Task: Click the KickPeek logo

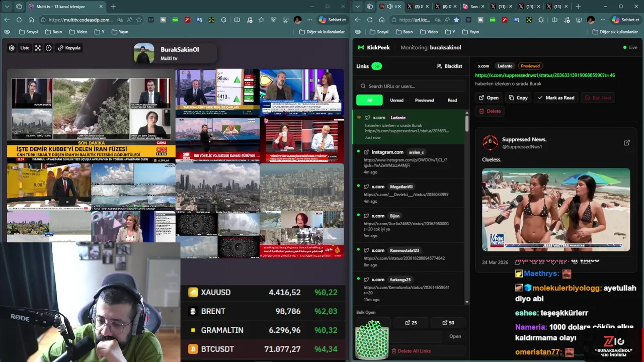Action: coord(374,47)
